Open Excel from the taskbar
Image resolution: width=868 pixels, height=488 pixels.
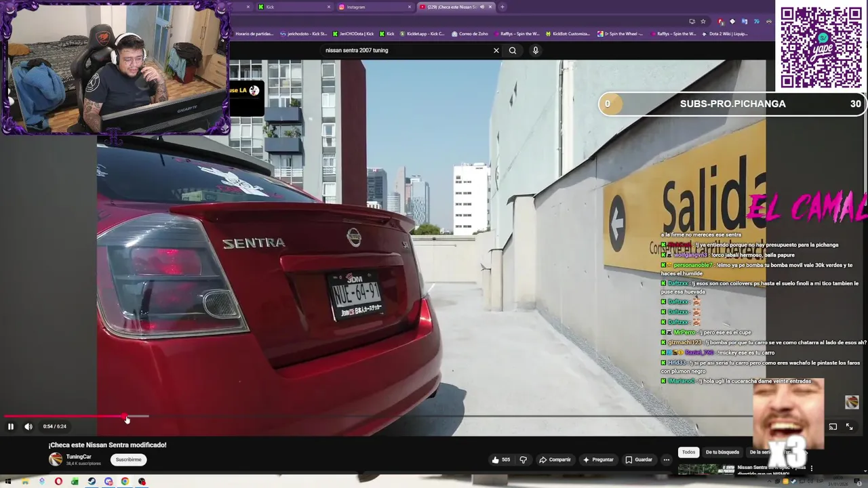click(x=75, y=481)
